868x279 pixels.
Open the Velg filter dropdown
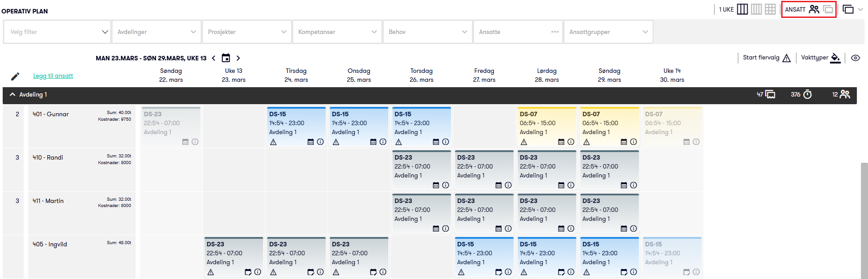[57, 32]
